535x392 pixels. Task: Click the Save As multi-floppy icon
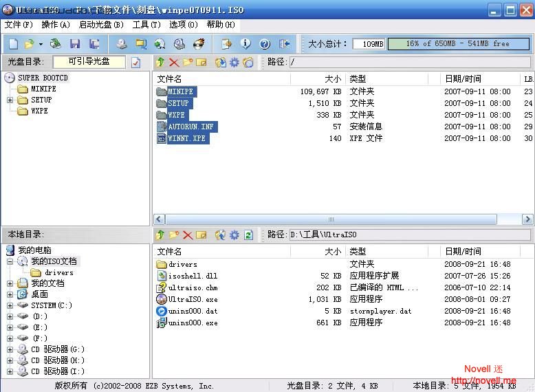click(x=94, y=43)
